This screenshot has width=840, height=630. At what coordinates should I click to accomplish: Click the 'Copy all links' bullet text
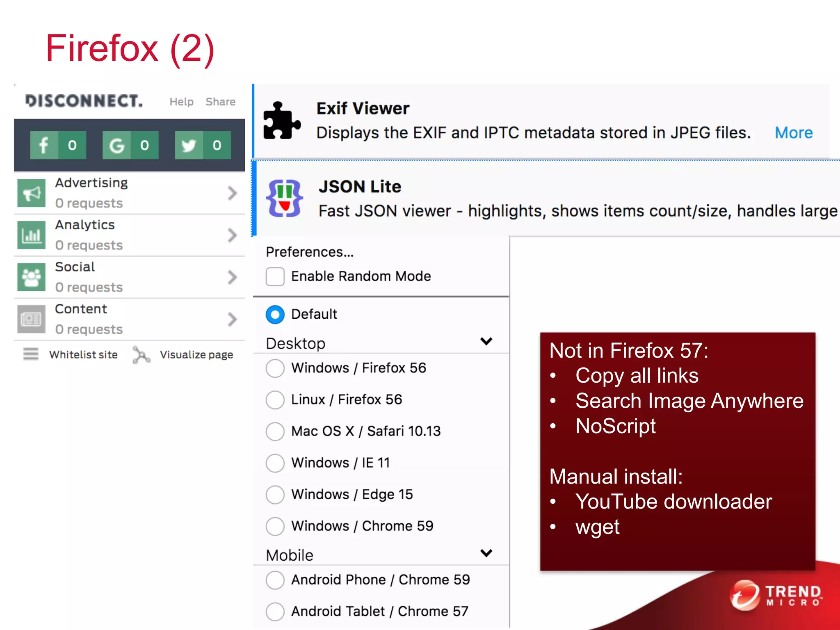click(637, 376)
